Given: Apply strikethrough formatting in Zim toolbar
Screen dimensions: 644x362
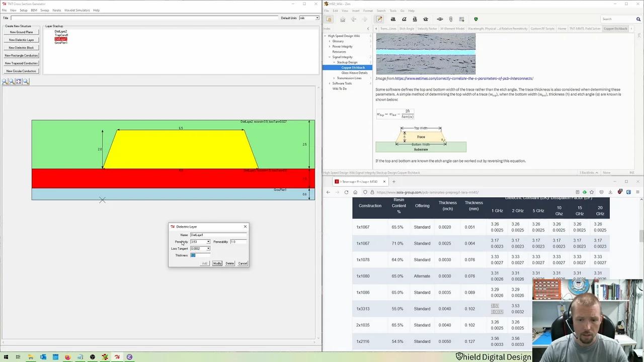Looking at the screenshot, I should click(426, 19).
